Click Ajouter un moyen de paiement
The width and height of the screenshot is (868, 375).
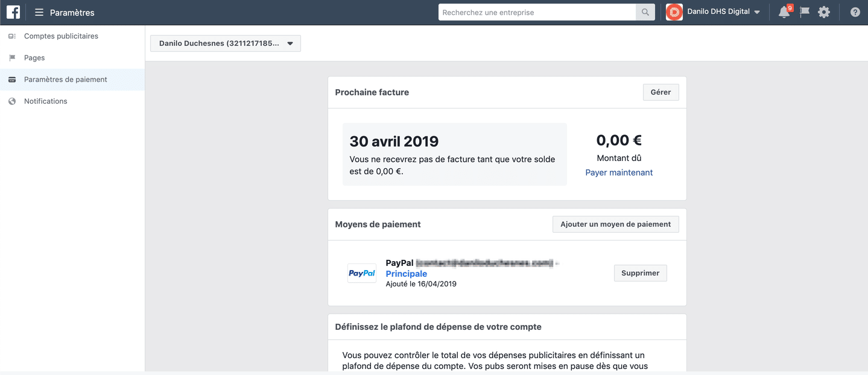click(x=616, y=224)
